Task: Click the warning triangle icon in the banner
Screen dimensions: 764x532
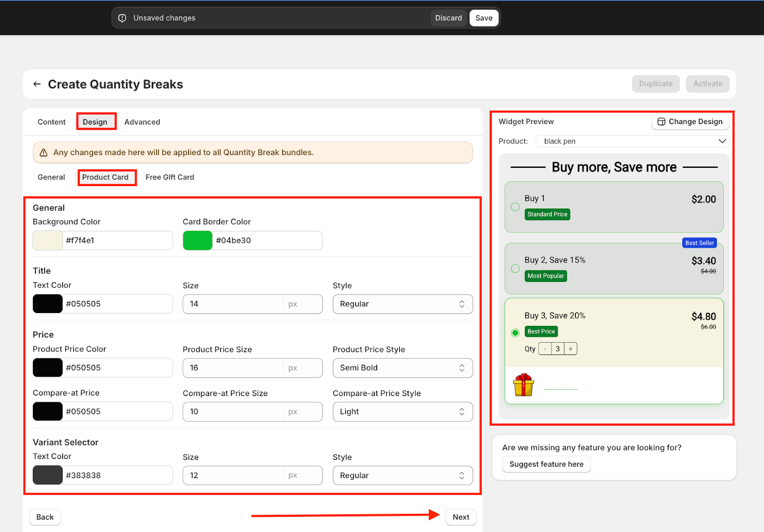Action: [43, 153]
